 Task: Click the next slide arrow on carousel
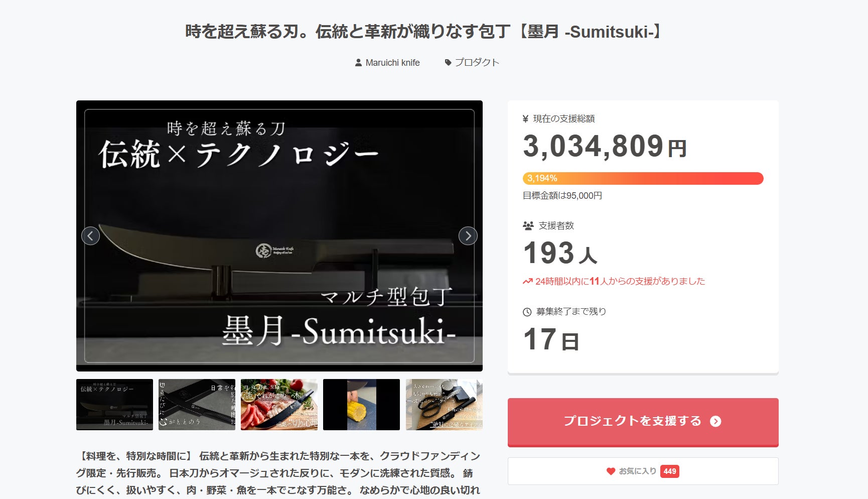coord(468,235)
